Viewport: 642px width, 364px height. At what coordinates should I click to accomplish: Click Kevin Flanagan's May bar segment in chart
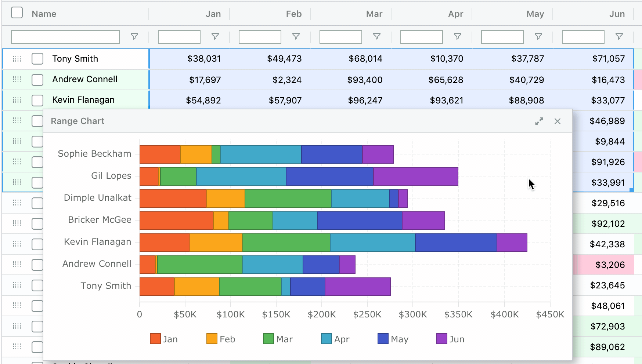(456, 243)
